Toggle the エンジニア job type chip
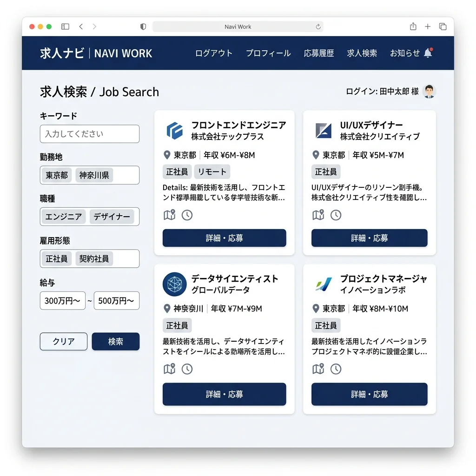Viewport: 476px width, 476px height. 63,217
